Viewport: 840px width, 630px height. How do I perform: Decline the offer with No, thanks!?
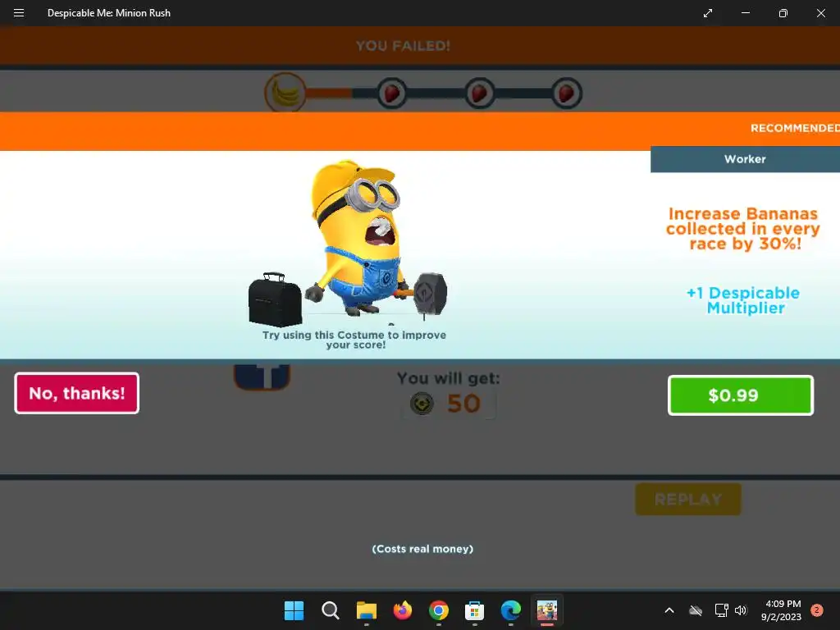click(x=76, y=393)
